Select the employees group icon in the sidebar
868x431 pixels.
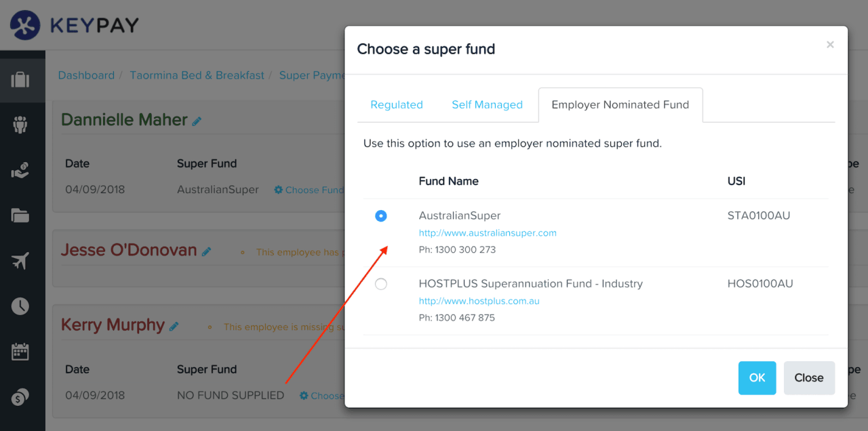22,125
